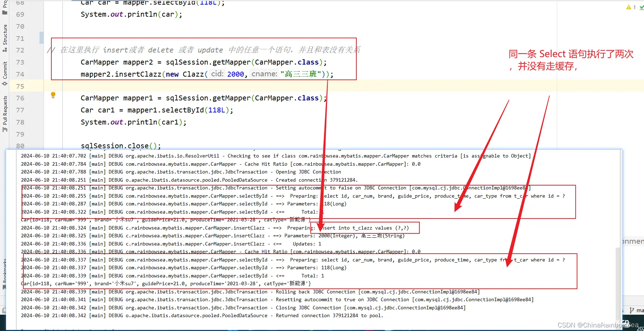644x331 pixels.
Task: Click the yellow lightbulb quick-fix icon
Action: [53, 95]
